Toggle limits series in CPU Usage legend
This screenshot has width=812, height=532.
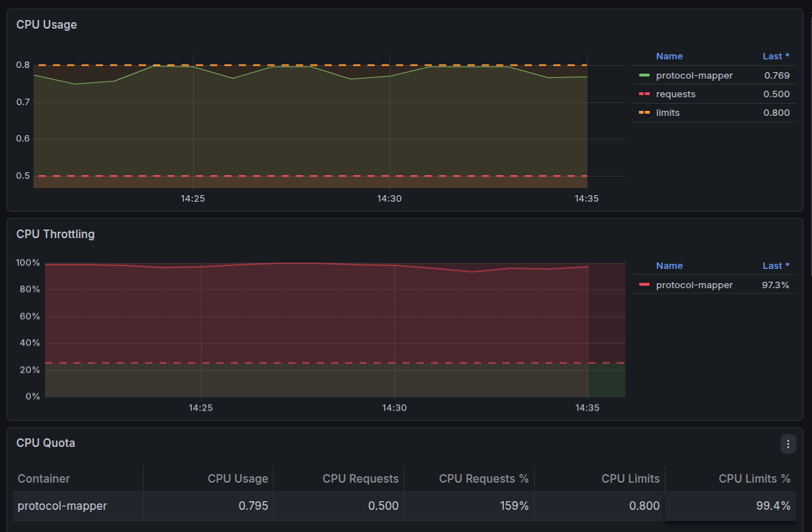[x=668, y=113]
